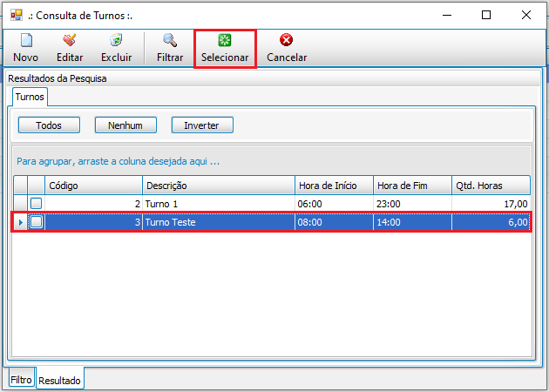The width and height of the screenshot is (549, 392).
Task: Click the Todos button
Action: pos(49,125)
